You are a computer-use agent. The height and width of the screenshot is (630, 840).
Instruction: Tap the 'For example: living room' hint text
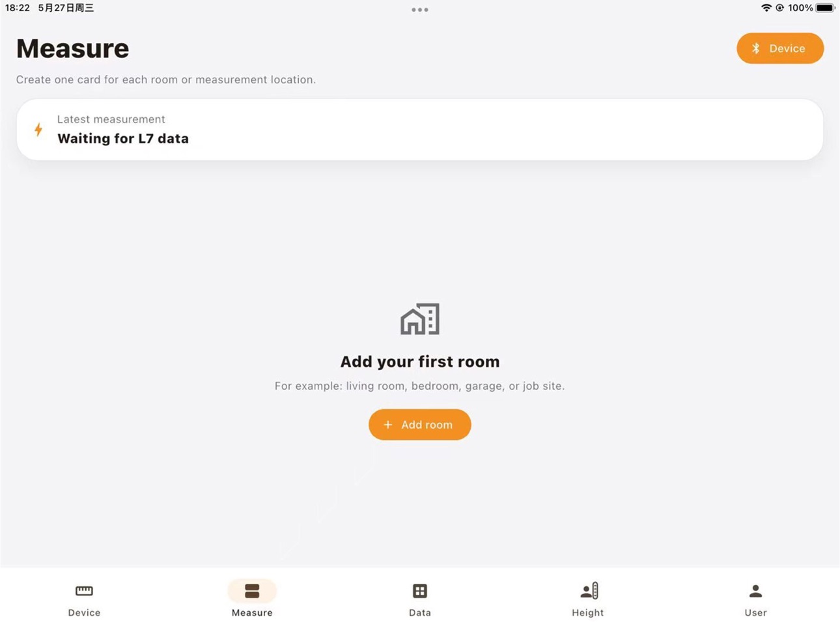pos(420,386)
